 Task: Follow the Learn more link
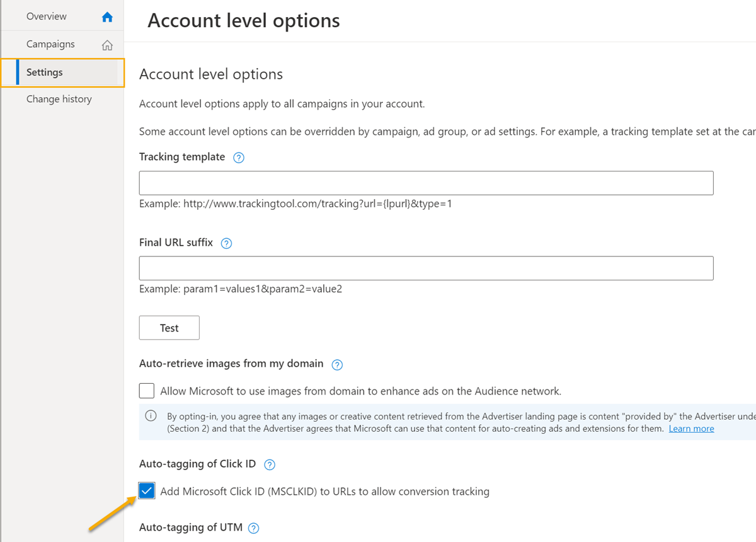tap(691, 429)
